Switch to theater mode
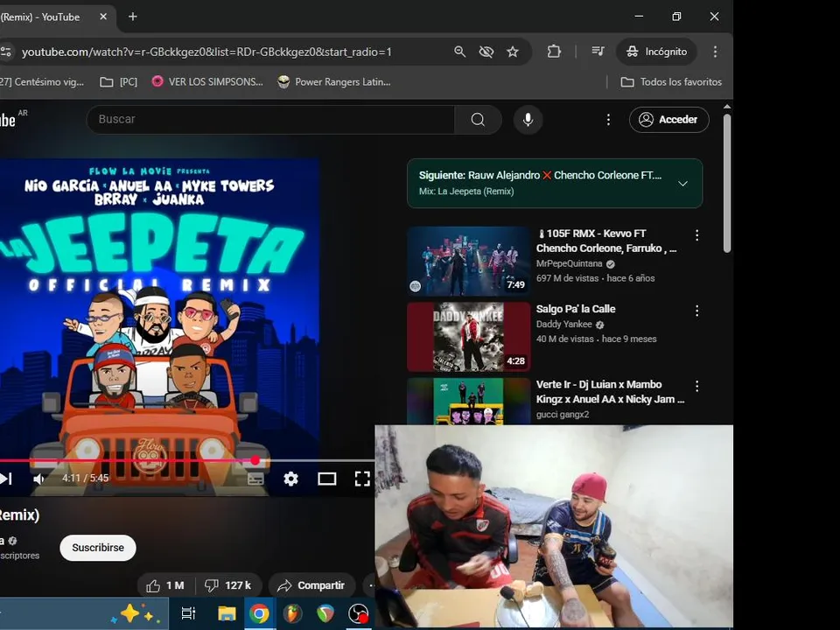Image resolution: width=840 pixels, height=630 pixels. coord(326,479)
